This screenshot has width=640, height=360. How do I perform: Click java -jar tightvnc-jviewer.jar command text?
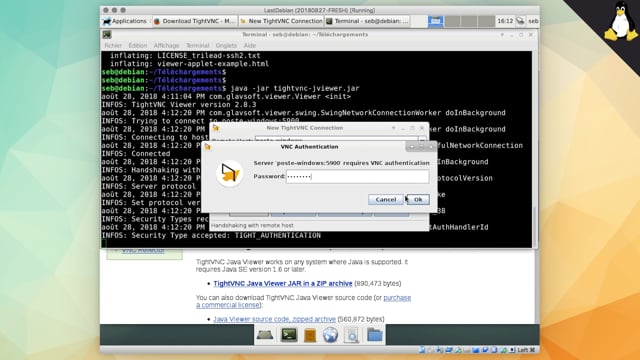tap(295, 88)
